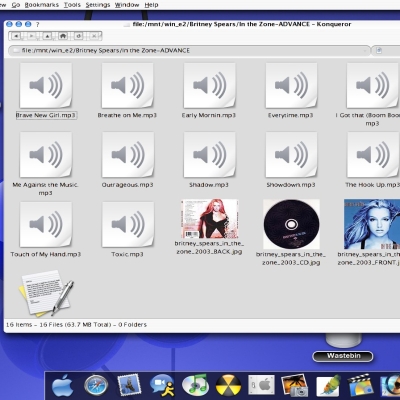Click the location address bar field

189,51
